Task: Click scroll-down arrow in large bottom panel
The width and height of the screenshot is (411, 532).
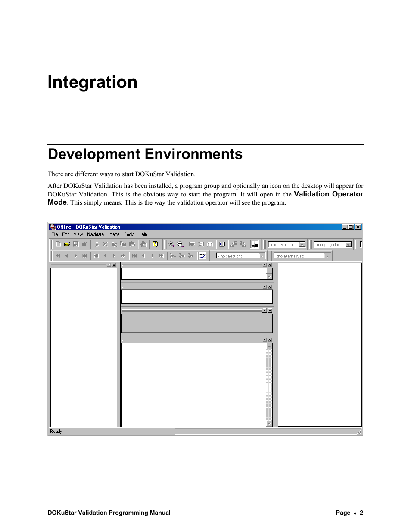Action: (269, 424)
